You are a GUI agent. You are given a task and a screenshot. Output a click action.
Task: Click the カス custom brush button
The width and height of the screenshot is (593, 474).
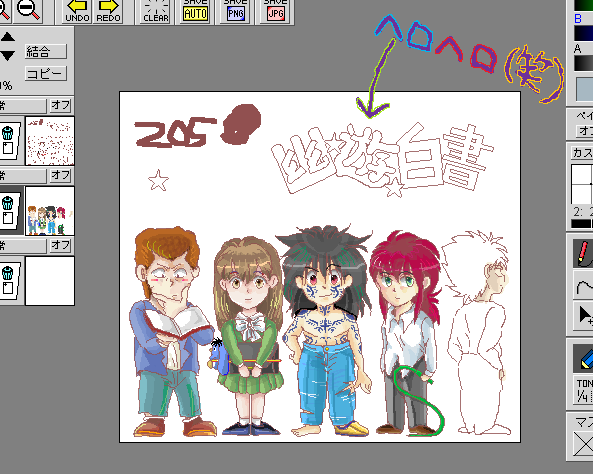pos(582,152)
